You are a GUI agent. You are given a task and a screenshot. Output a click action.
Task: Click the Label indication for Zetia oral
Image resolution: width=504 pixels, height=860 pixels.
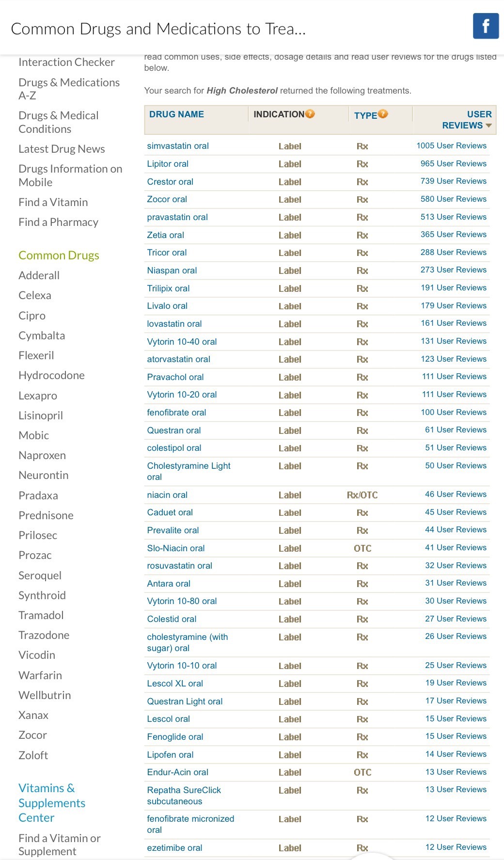290,235
